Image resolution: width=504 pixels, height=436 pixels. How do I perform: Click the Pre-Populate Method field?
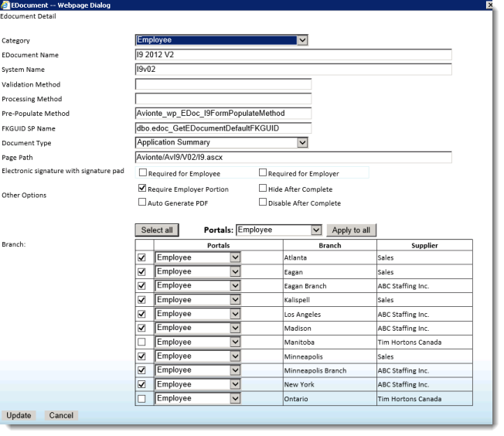(x=223, y=113)
